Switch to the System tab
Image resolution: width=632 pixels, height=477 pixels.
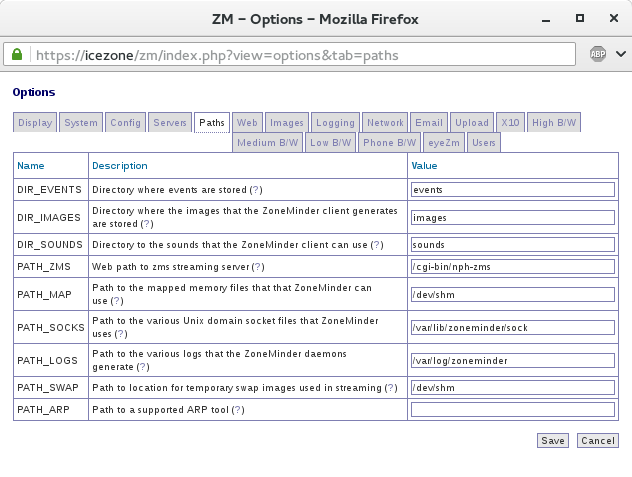[81, 123]
